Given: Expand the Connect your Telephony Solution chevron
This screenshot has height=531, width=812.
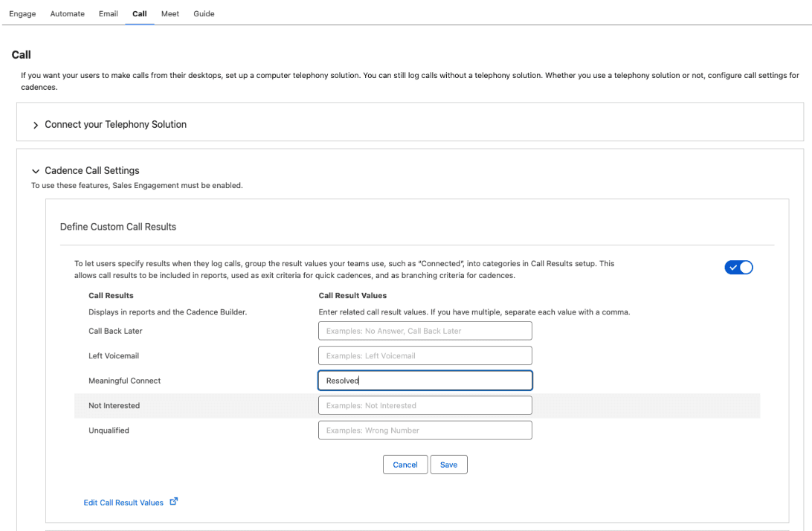Looking at the screenshot, I should click(x=36, y=125).
